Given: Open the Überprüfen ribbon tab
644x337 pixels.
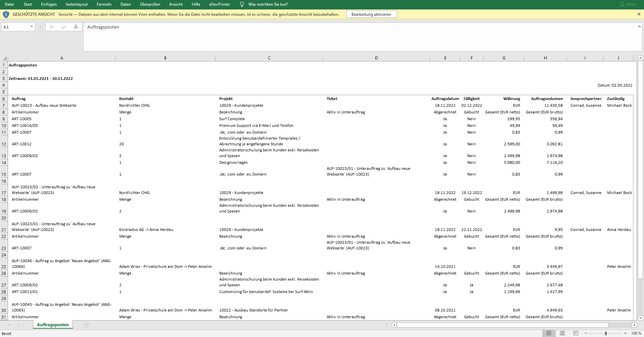Looking at the screenshot, I should coord(150,4).
